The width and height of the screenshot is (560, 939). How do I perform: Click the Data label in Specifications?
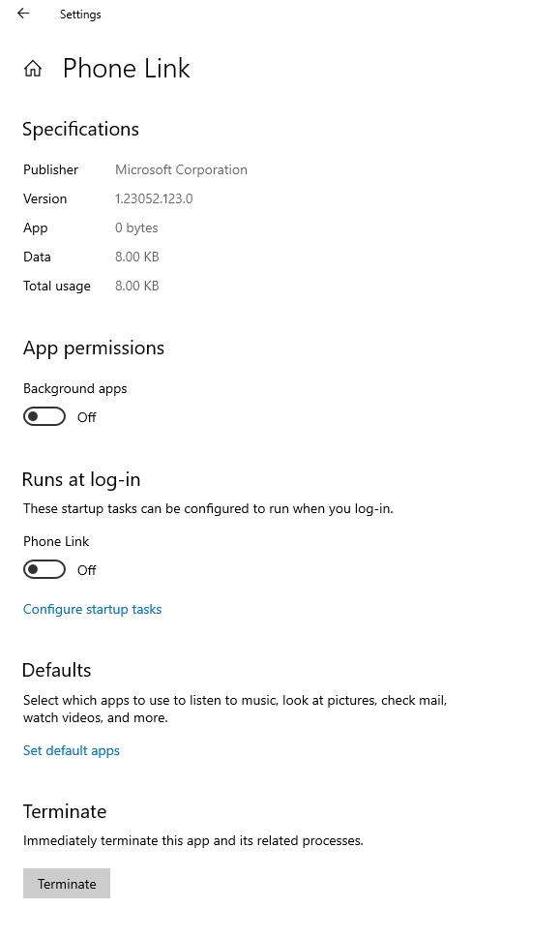37,257
